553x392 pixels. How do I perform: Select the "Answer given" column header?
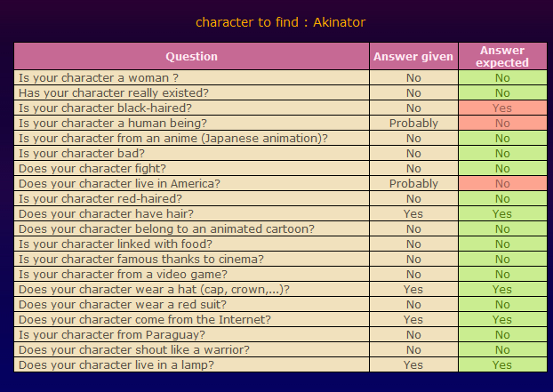(x=413, y=56)
